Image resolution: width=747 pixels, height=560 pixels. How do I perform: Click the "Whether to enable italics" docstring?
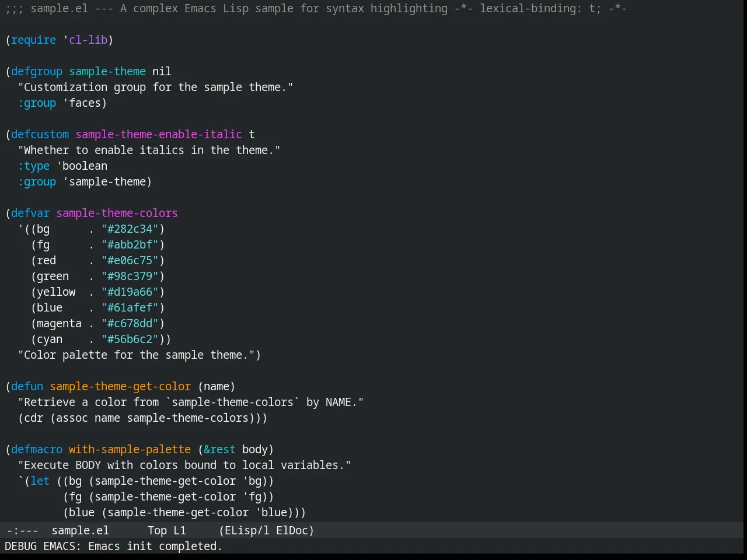point(149,150)
